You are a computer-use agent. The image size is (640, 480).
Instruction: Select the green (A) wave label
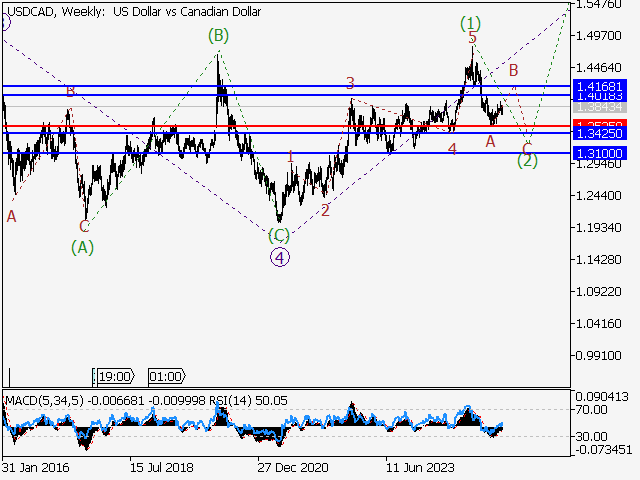(83, 246)
